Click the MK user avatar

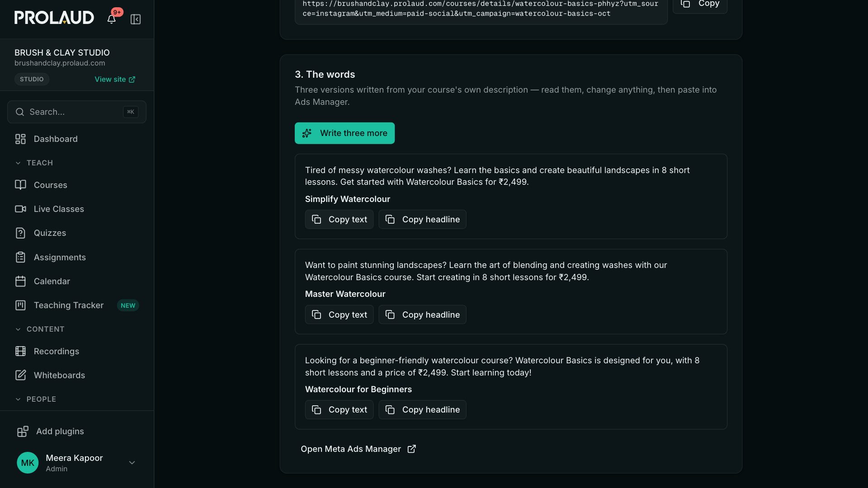[28, 463]
